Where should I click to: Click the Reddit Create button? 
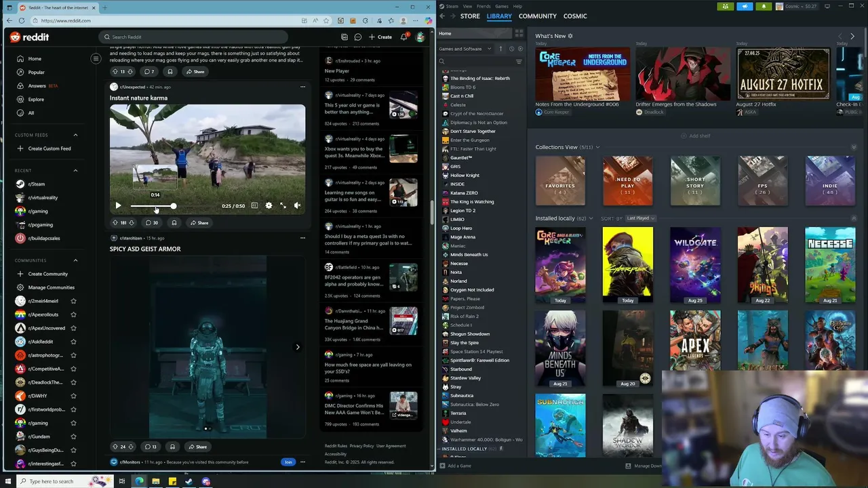click(x=380, y=37)
